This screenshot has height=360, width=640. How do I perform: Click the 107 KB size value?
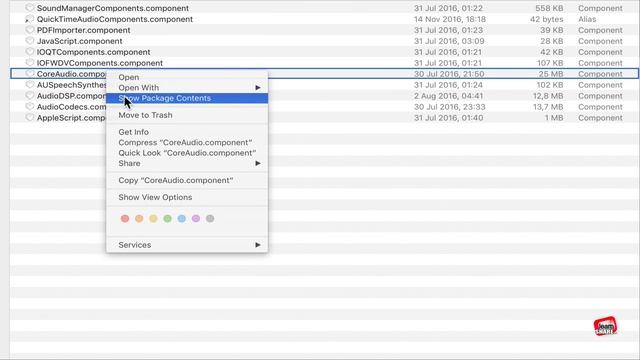tap(550, 63)
